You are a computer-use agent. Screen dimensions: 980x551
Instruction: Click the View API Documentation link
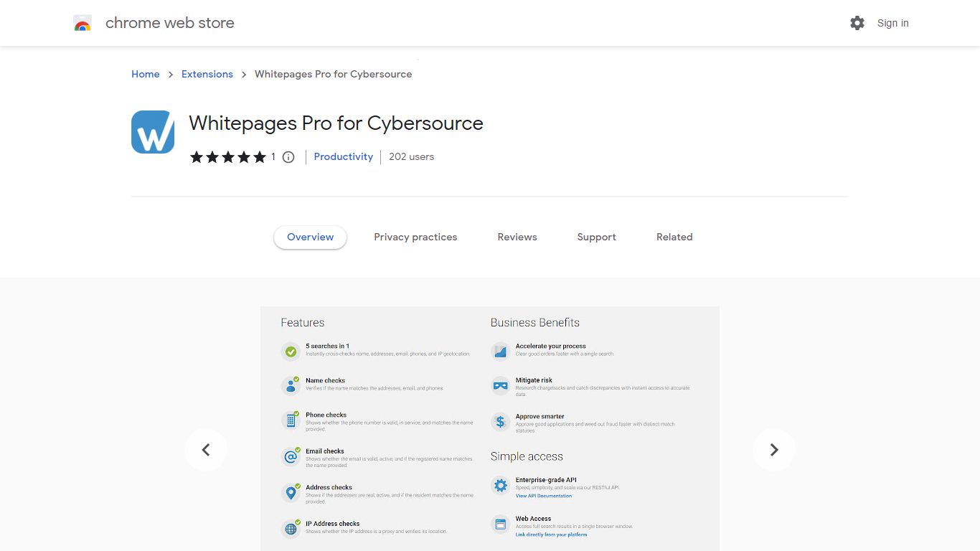point(544,496)
